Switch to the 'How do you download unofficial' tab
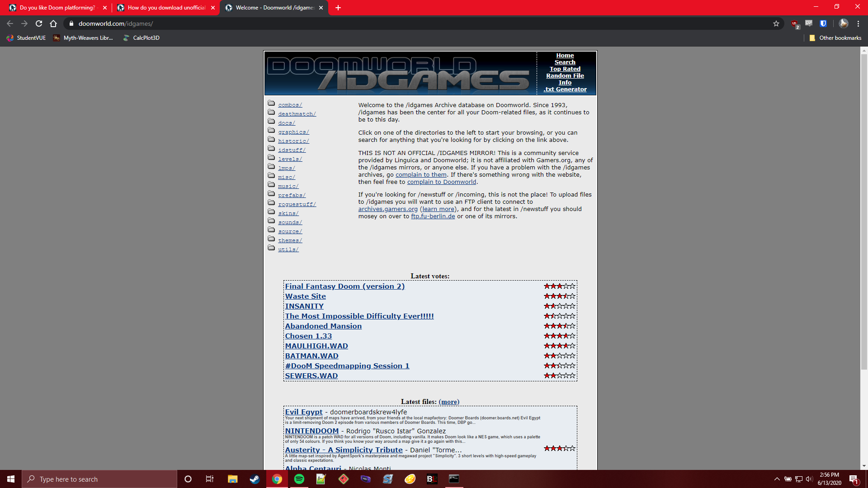This screenshot has height=488, width=868. pyautogui.click(x=165, y=8)
